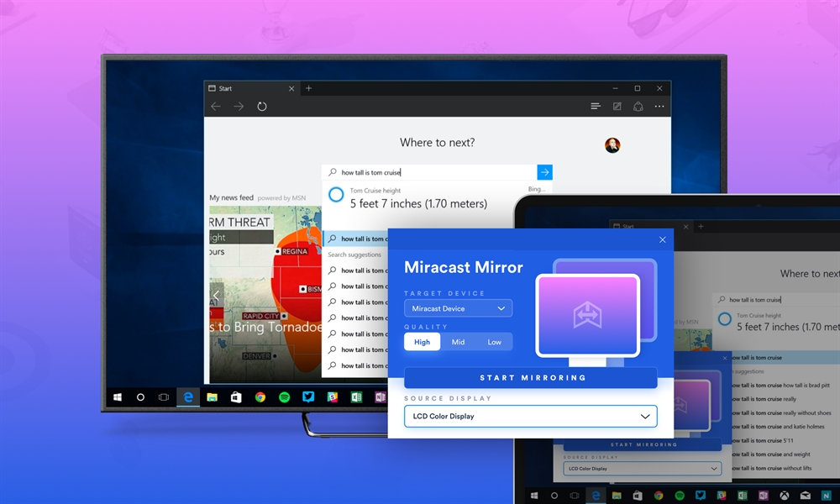Open Edge's More options menu
This screenshot has height=504, width=840.
659,106
